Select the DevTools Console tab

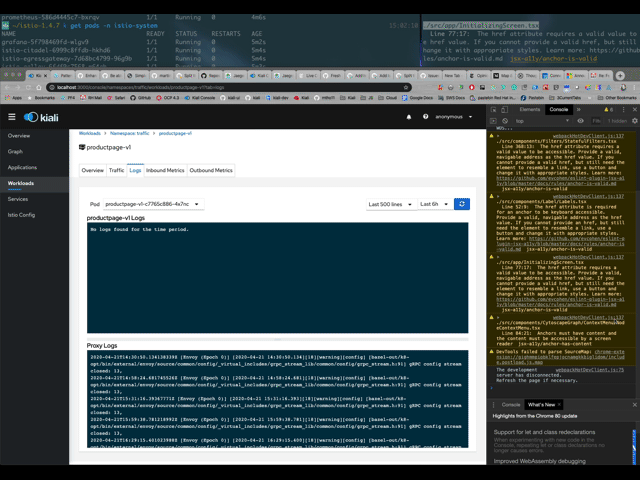point(558,109)
